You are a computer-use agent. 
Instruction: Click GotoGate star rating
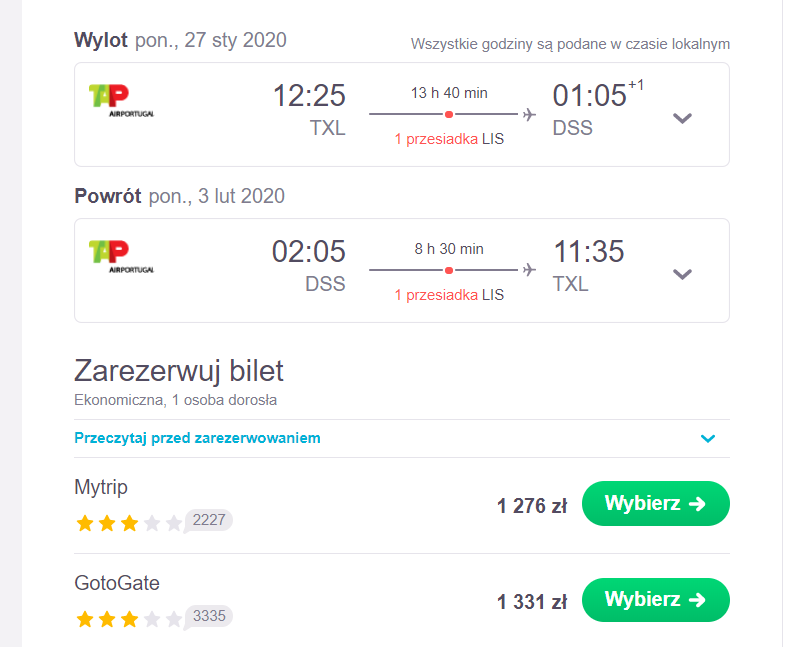coord(129,619)
